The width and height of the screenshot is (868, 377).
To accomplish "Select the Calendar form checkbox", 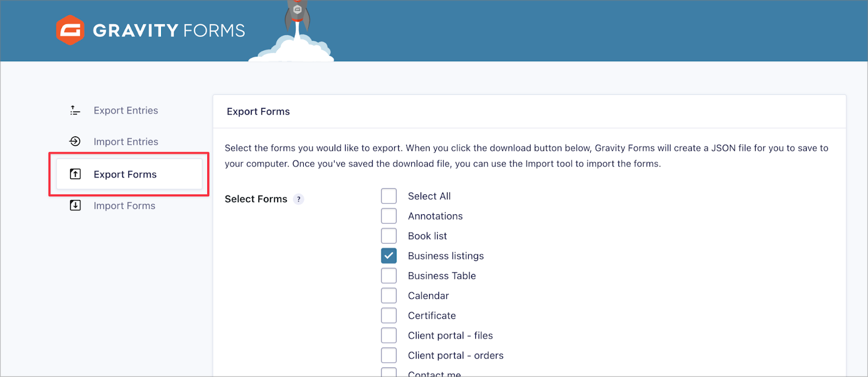I will [x=389, y=296].
